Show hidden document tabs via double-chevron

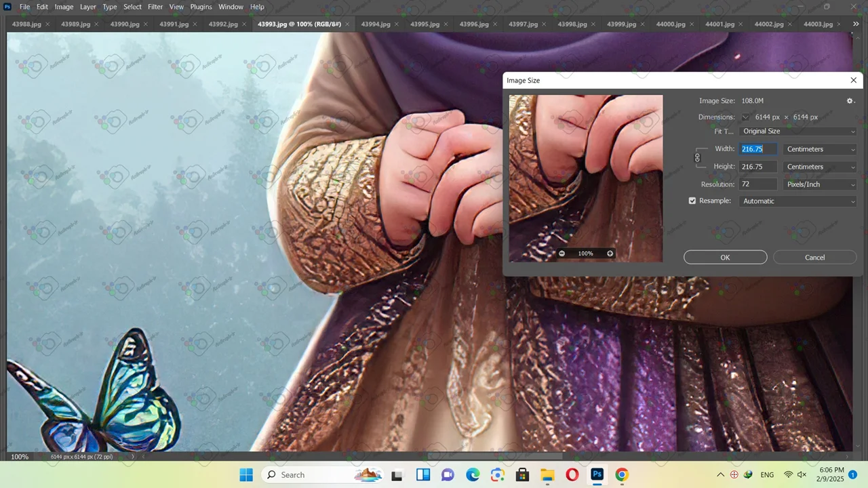click(856, 24)
